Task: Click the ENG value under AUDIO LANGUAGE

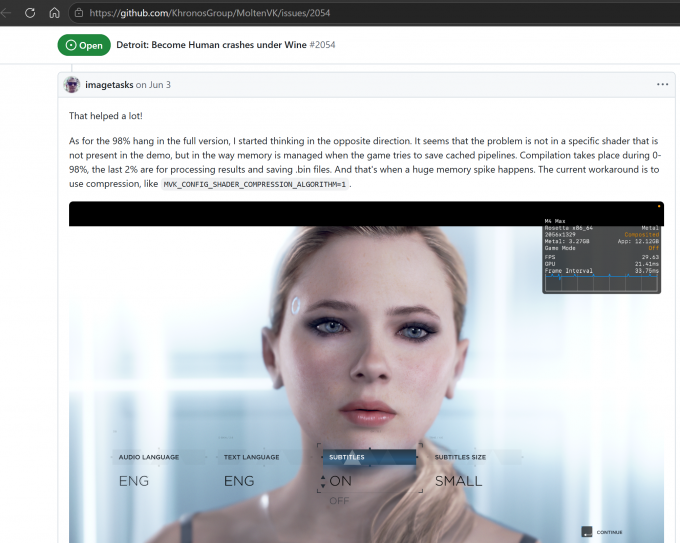Action: tap(134, 481)
